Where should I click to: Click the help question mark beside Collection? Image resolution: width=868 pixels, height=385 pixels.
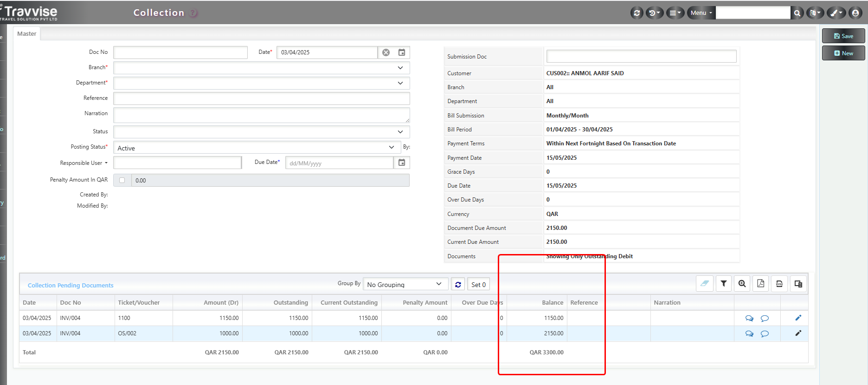tap(193, 13)
